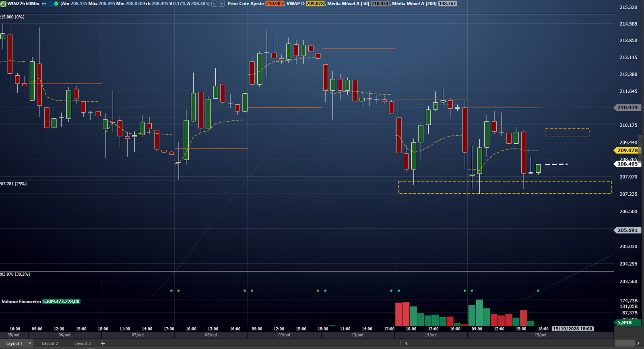Click the scrollbar right arrow
The width and height of the screenshot is (644, 349).
coord(638,343)
